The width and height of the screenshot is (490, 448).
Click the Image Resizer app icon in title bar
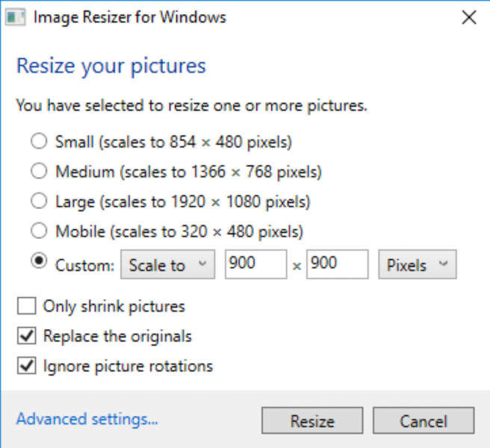tap(16, 17)
